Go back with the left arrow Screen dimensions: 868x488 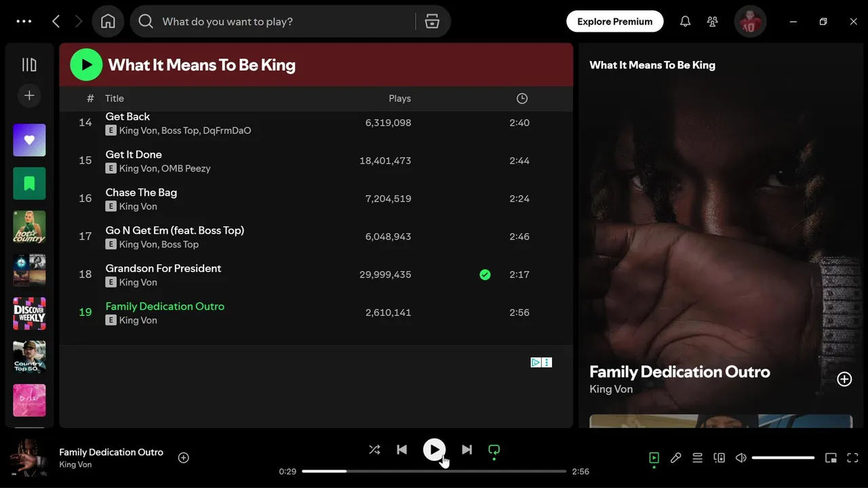click(x=56, y=22)
